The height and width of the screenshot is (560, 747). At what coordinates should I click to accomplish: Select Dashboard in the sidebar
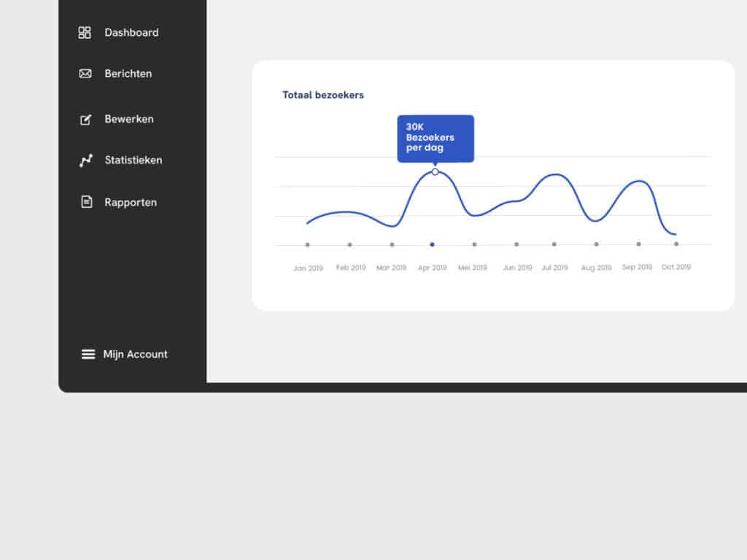click(131, 32)
